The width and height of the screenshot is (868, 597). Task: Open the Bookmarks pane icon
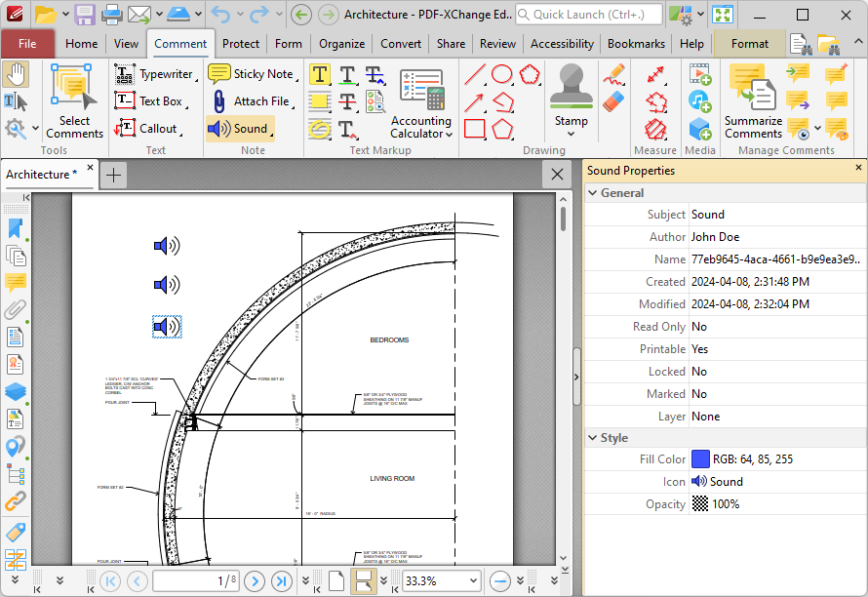(x=15, y=228)
